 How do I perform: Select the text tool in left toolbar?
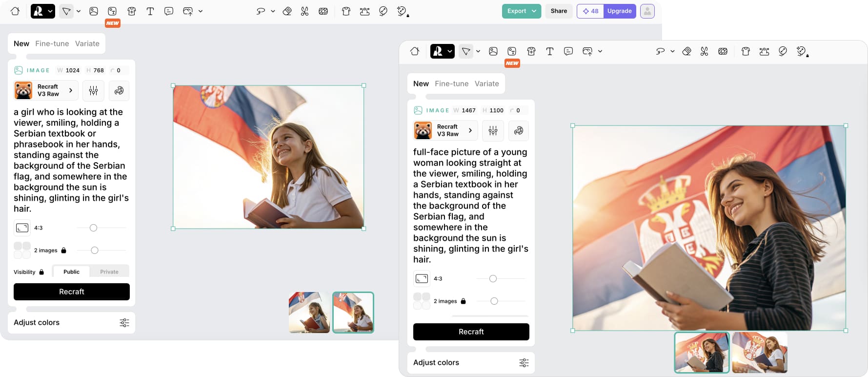[150, 11]
